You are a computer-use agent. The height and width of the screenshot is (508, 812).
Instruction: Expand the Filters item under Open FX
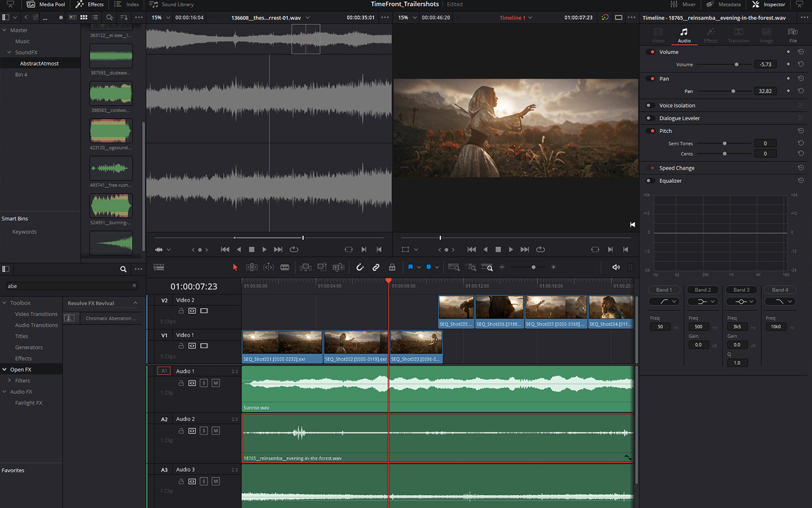(10, 381)
